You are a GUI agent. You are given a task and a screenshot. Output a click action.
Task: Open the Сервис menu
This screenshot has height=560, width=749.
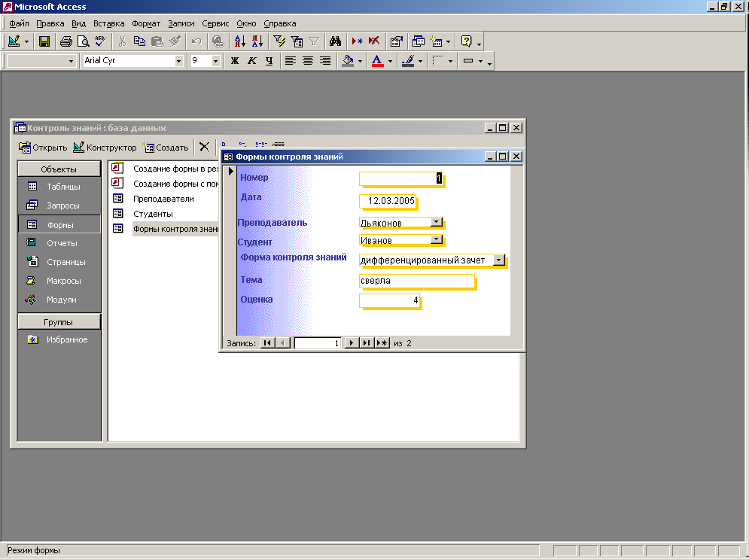[215, 23]
